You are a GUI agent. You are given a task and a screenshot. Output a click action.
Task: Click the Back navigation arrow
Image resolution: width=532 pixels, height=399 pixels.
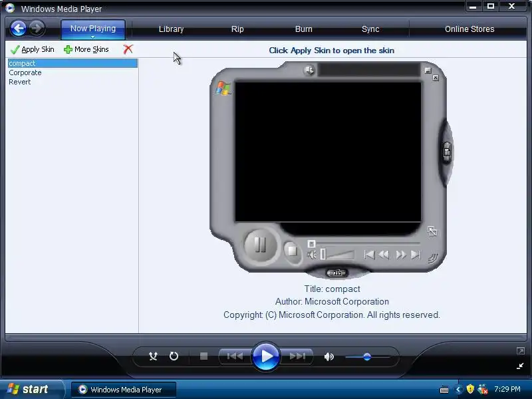coord(19,29)
